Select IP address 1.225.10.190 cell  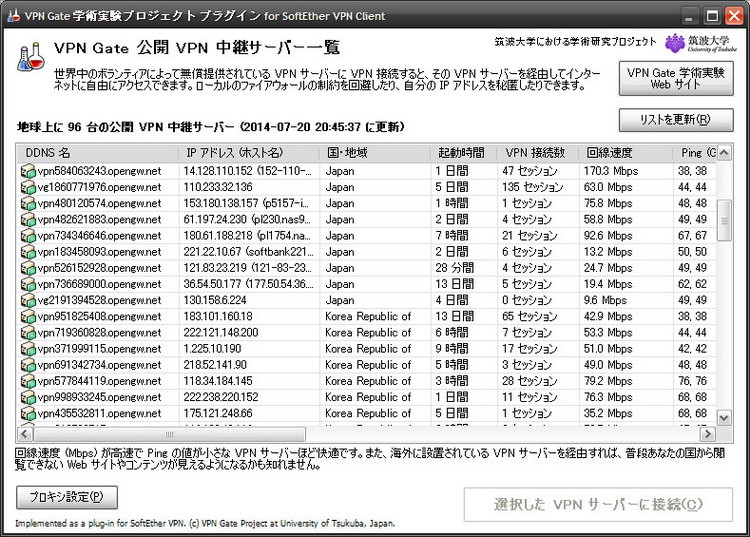pyautogui.click(x=212, y=349)
